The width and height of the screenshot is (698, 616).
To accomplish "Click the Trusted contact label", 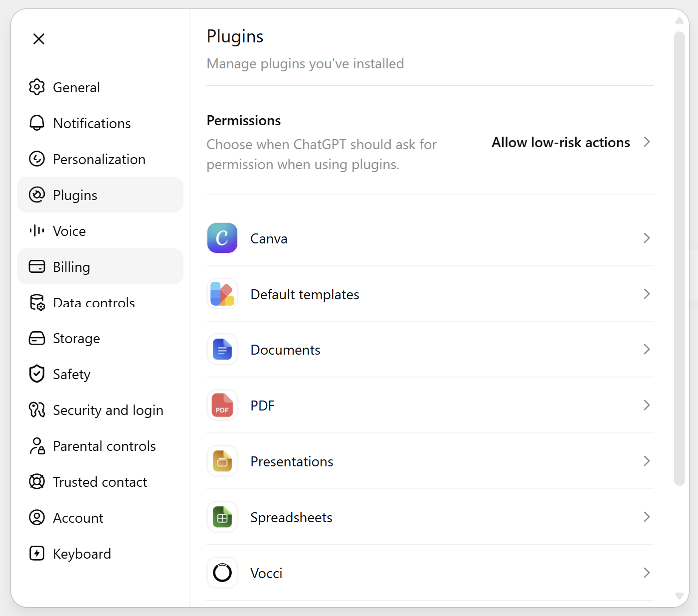I will [100, 482].
